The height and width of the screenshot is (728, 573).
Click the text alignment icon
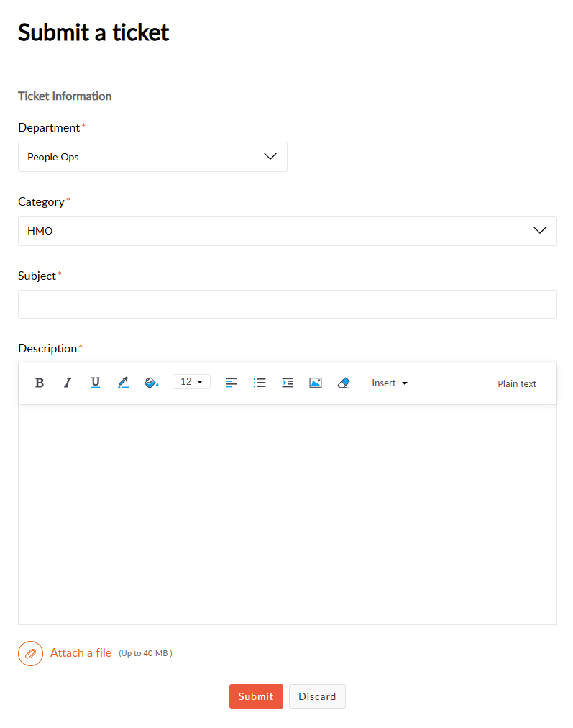tap(232, 383)
